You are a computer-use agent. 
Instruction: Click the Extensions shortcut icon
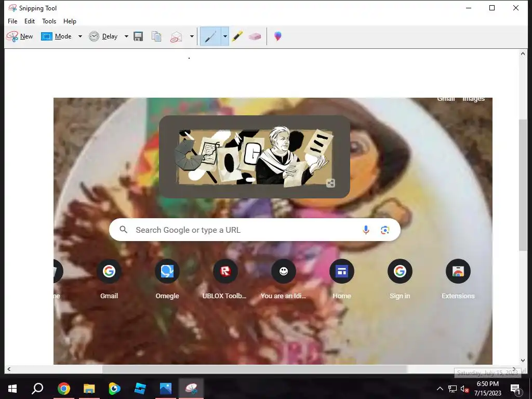pyautogui.click(x=458, y=271)
